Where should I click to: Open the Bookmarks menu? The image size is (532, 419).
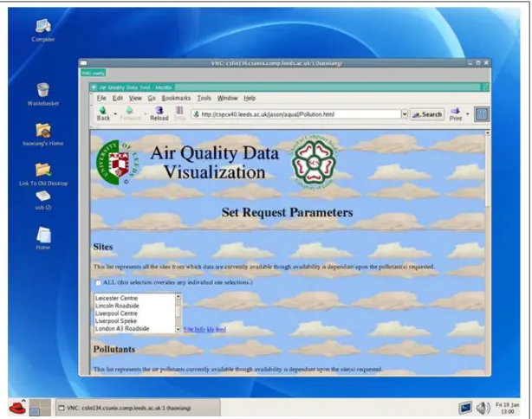(x=176, y=98)
